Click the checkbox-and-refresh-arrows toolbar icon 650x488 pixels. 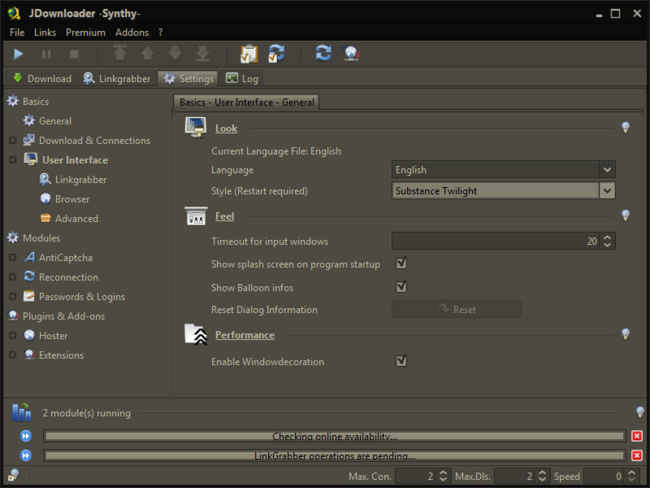pyautogui.click(x=276, y=53)
